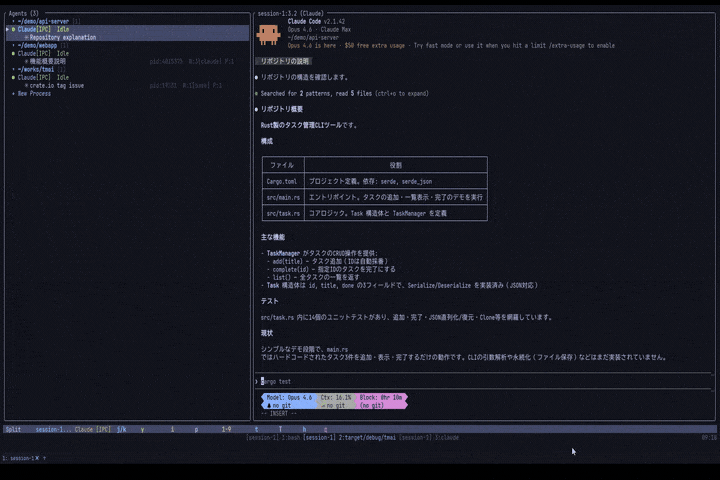
Task: Collapse the ~/works/tmai group
Action: point(13,69)
